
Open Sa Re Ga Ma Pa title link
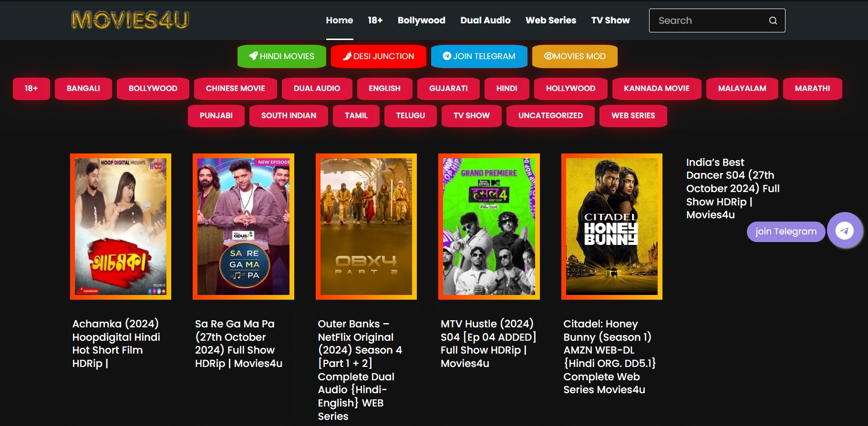coord(238,344)
